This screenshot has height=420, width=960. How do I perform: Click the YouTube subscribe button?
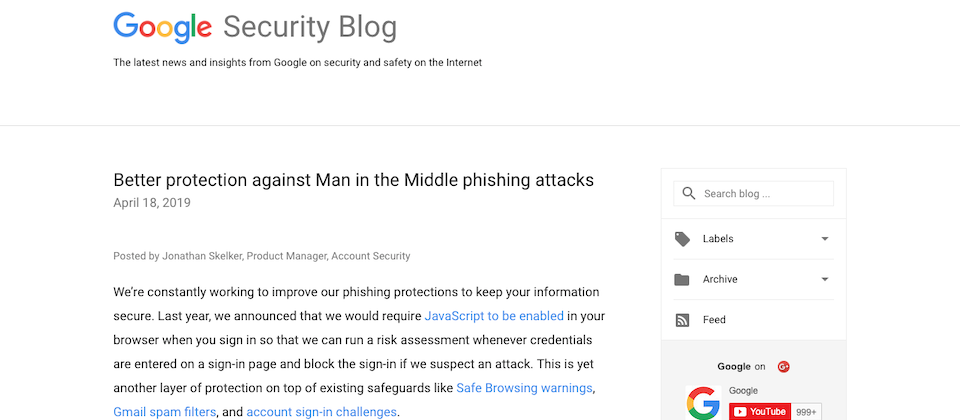(x=760, y=411)
